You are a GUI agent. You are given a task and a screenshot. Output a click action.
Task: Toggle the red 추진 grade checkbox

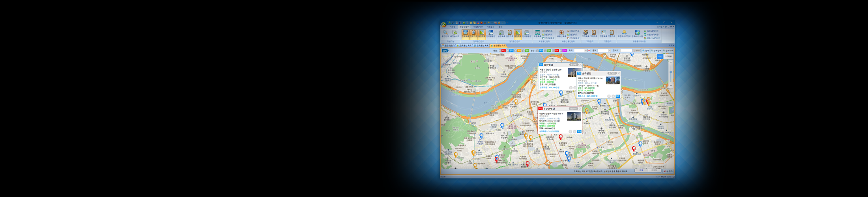tap(500, 50)
